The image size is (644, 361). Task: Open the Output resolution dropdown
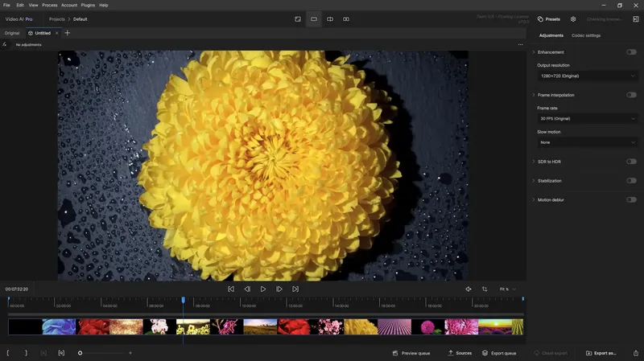pos(587,76)
